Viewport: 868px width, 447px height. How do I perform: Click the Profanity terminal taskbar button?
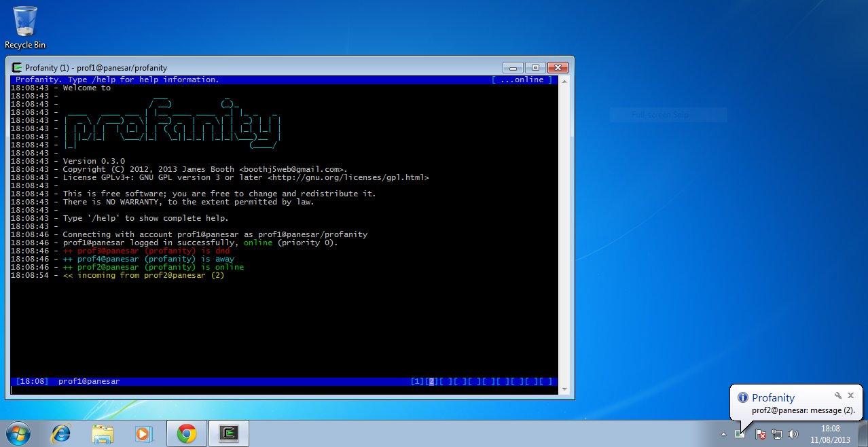coord(229,433)
